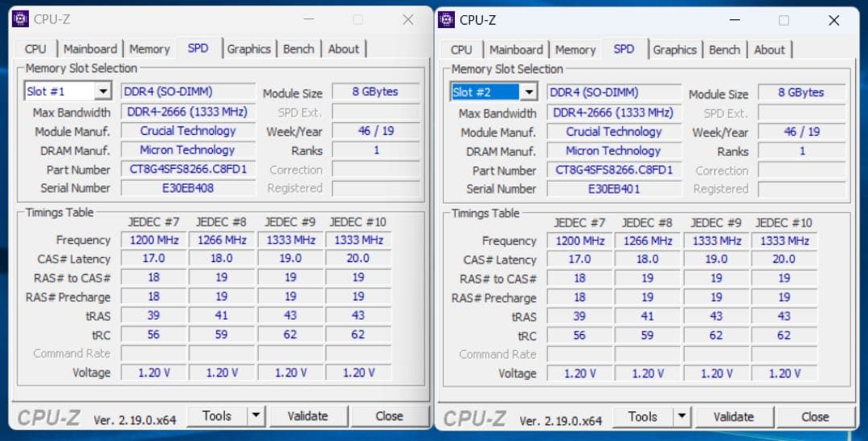This screenshot has height=441, width=868.
Task: Click Crucial Technology field in left window
Action: 188,131
